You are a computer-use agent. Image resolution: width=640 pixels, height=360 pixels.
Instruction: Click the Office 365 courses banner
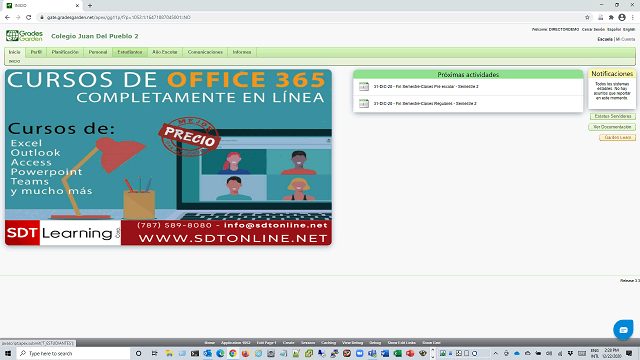coord(168,157)
